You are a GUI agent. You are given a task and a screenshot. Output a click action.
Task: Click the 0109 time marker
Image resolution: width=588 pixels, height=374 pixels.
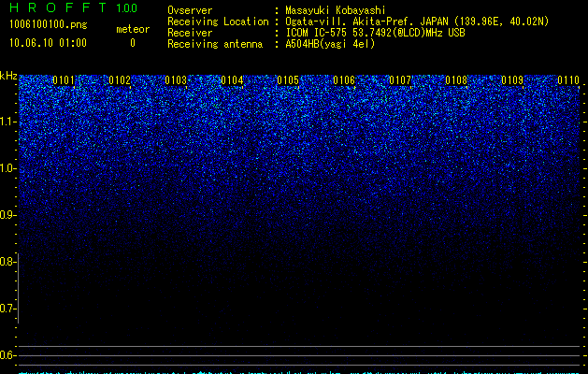[512, 80]
